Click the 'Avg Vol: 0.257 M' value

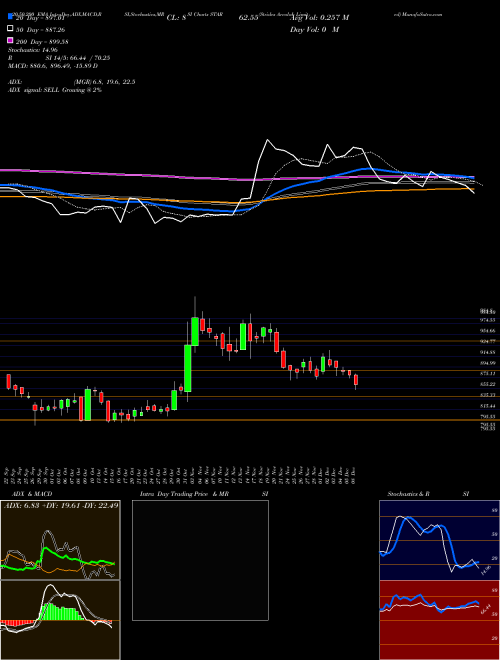coord(319,18)
